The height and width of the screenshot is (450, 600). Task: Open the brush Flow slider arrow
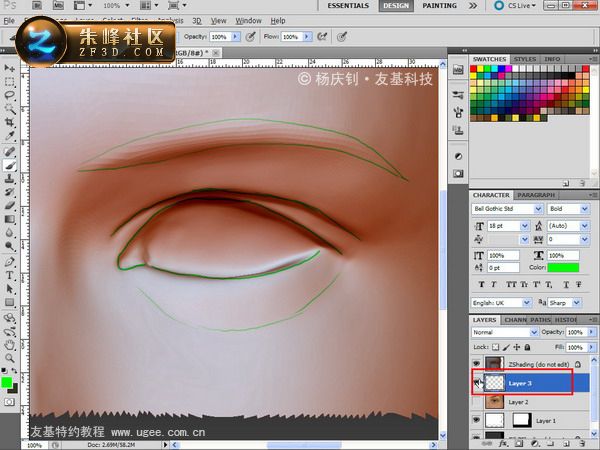(x=307, y=37)
